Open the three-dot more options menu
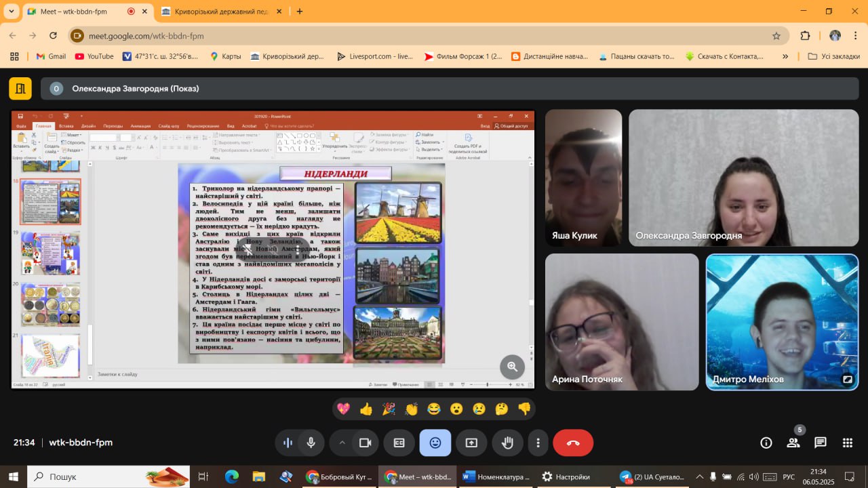The image size is (868, 488). click(538, 443)
